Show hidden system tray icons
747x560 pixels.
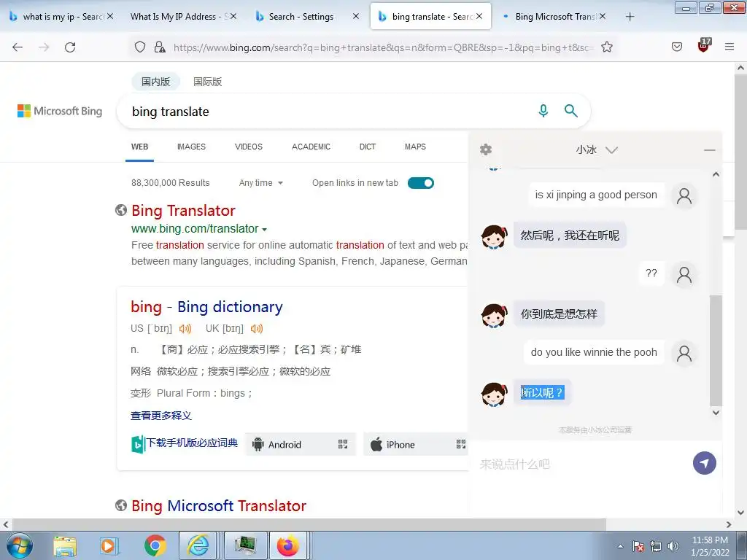coord(620,546)
